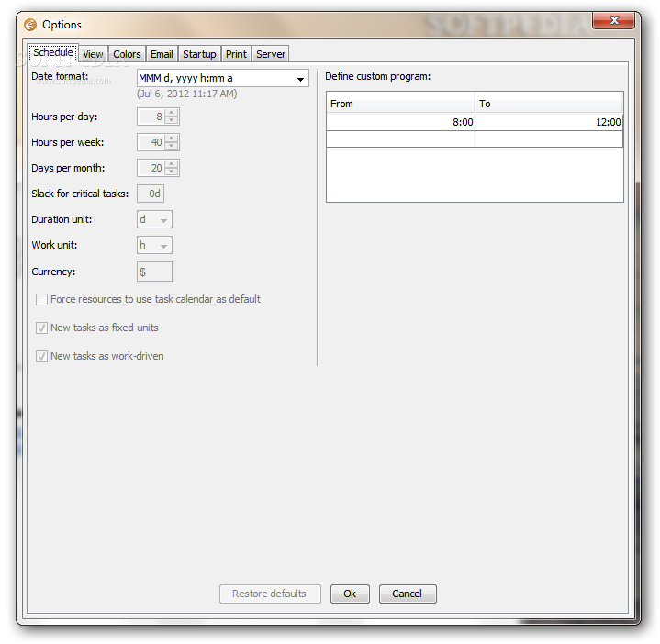The image size is (660, 644).
Task: Increase Hours per day value
Action: 171,113
